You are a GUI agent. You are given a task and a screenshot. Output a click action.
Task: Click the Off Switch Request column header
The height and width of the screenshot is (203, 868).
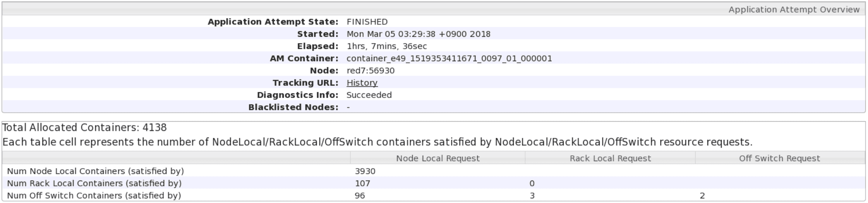(x=779, y=158)
